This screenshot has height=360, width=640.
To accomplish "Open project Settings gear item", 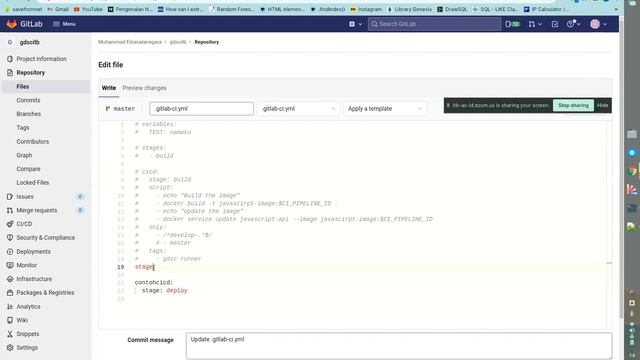I will click(x=27, y=348).
